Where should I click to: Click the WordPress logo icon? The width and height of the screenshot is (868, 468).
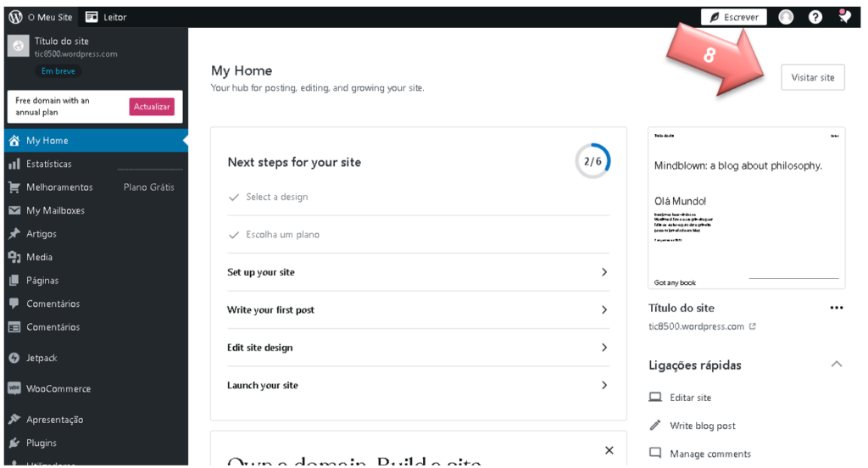tap(15, 17)
